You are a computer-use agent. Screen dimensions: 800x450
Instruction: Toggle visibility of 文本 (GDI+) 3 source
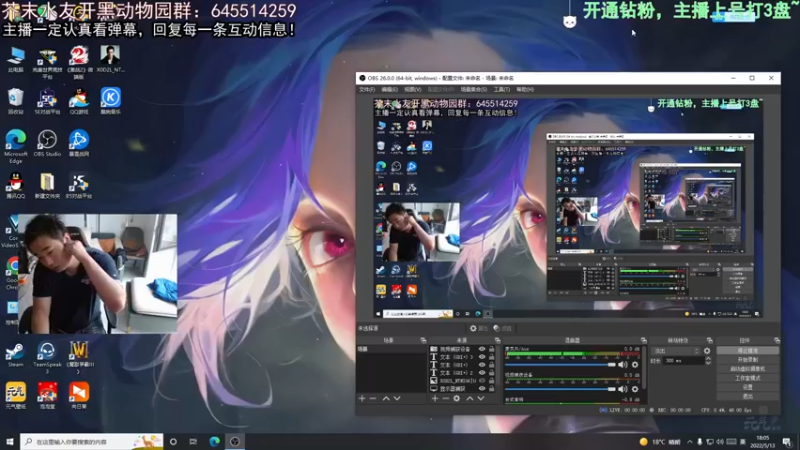(x=482, y=357)
